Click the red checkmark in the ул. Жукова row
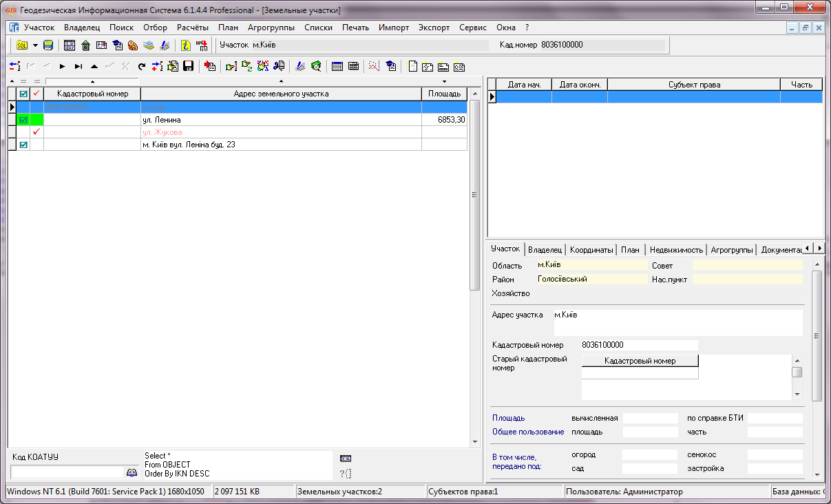 pos(36,132)
